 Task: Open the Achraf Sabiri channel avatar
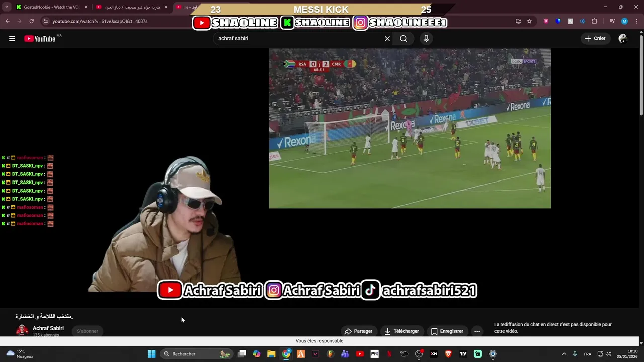[x=22, y=330]
